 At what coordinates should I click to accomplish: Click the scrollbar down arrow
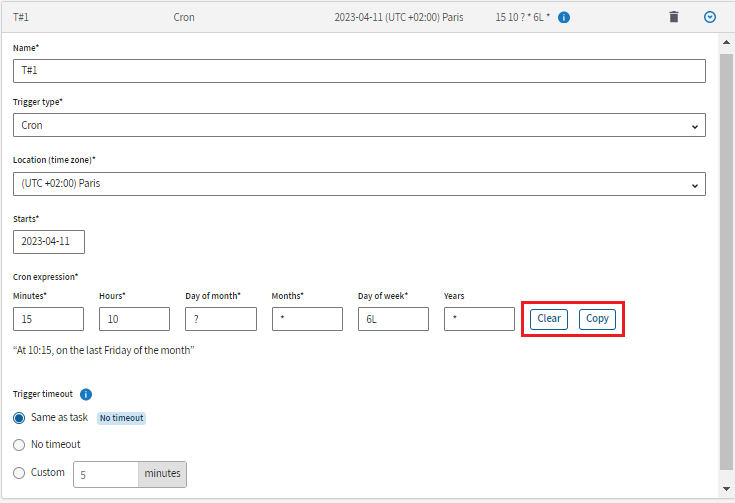(726, 488)
